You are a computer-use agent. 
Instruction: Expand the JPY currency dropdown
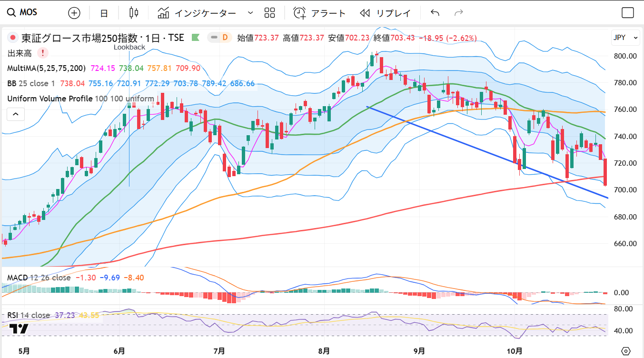[625, 38]
